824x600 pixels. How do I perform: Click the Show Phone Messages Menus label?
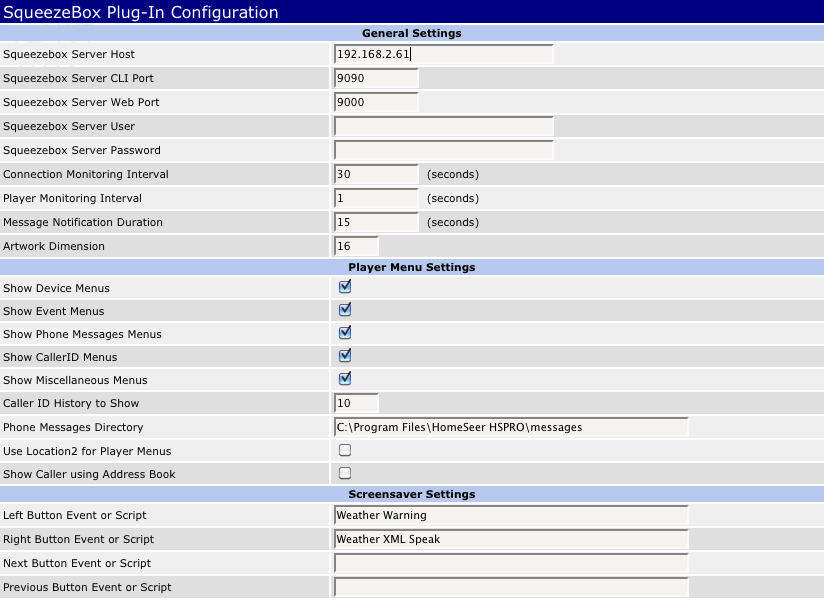tap(82, 335)
